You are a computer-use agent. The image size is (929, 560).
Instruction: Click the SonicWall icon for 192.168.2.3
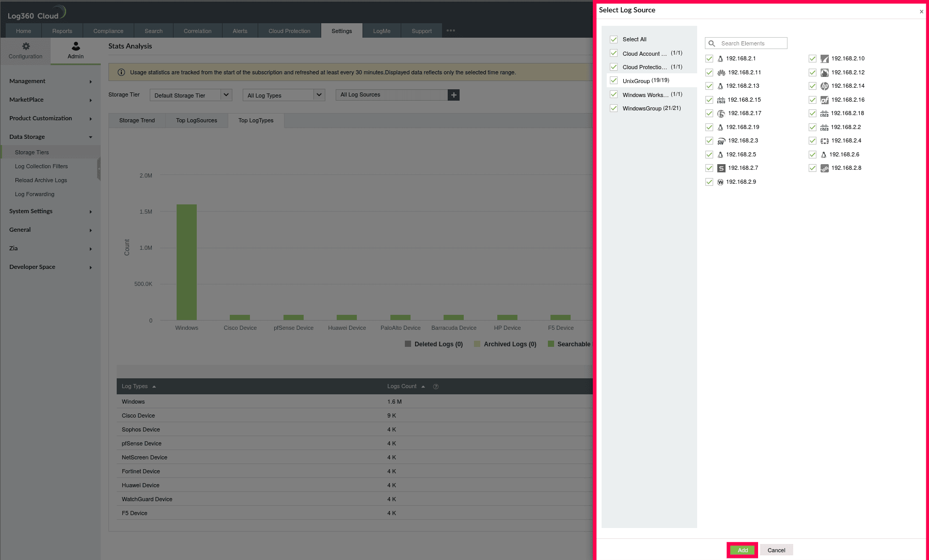point(721,141)
